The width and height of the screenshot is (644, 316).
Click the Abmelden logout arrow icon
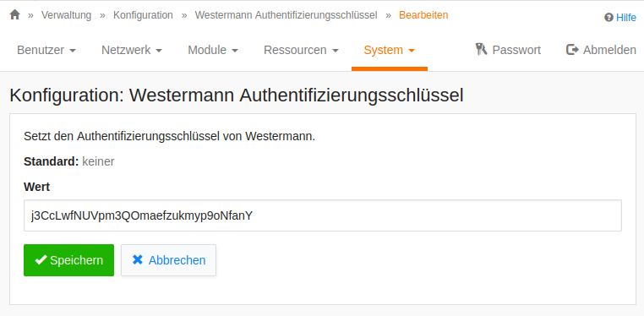coord(572,50)
